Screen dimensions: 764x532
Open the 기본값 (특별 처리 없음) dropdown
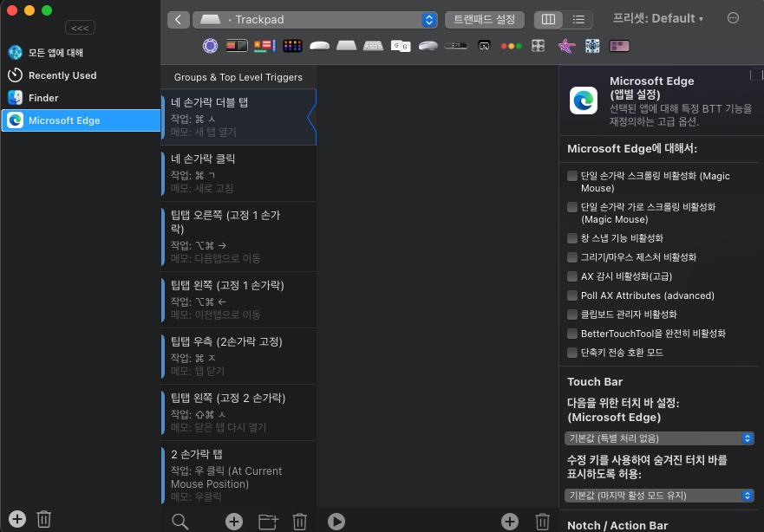click(x=659, y=438)
